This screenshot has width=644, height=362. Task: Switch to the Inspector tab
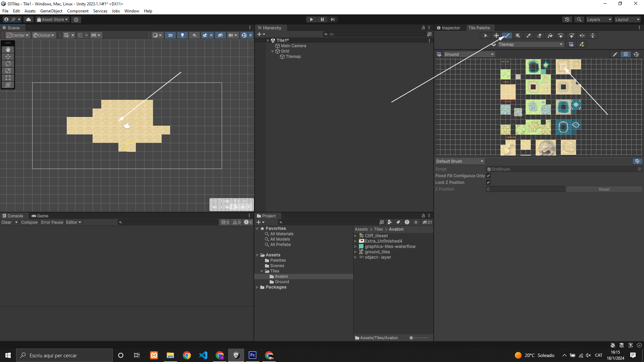point(448,28)
